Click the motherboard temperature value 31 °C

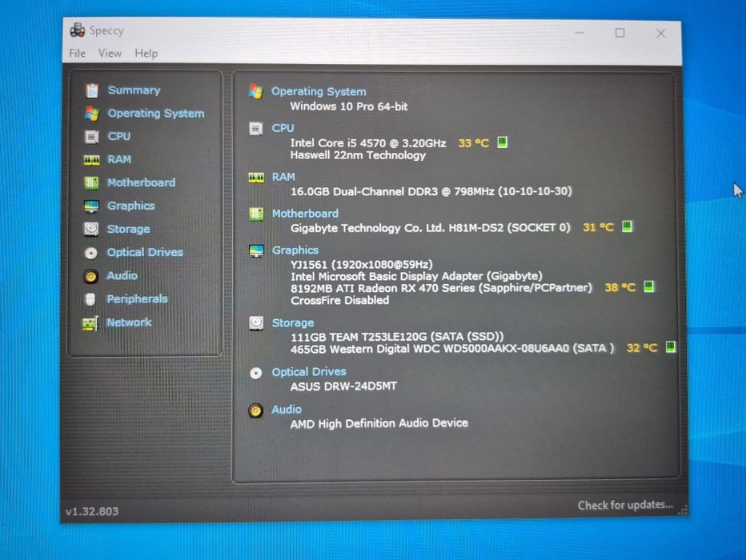(x=599, y=227)
